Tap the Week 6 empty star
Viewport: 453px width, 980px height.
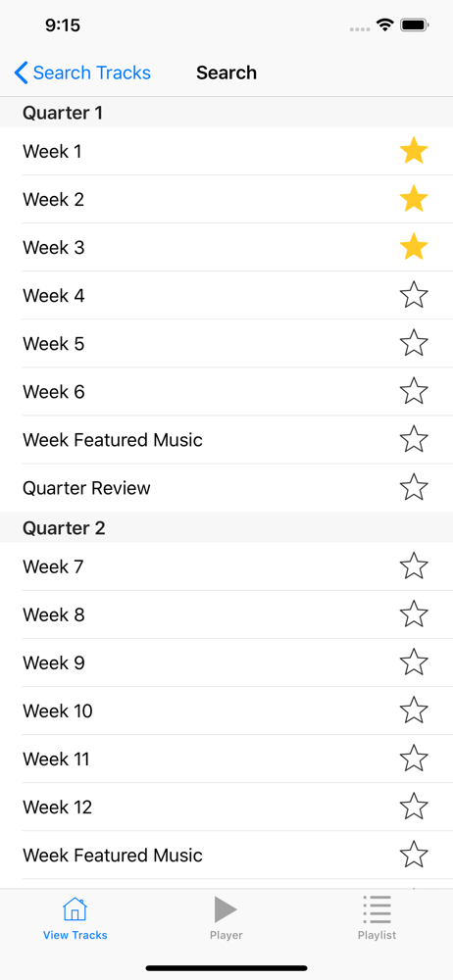pyautogui.click(x=414, y=391)
